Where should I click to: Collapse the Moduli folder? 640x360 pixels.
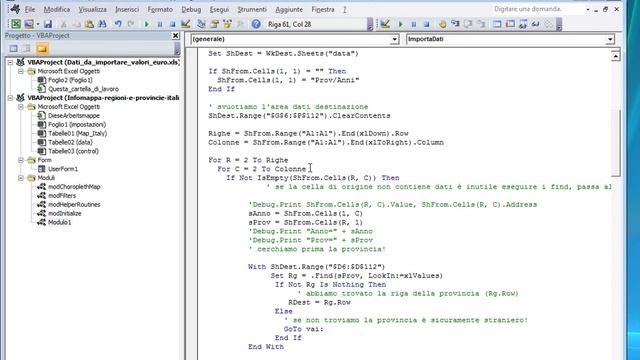(21, 178)
